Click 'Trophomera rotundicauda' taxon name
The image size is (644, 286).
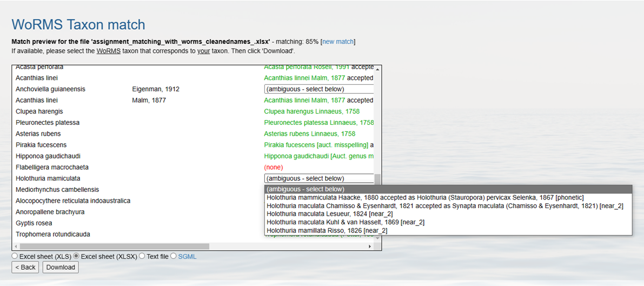coord(53,234)
